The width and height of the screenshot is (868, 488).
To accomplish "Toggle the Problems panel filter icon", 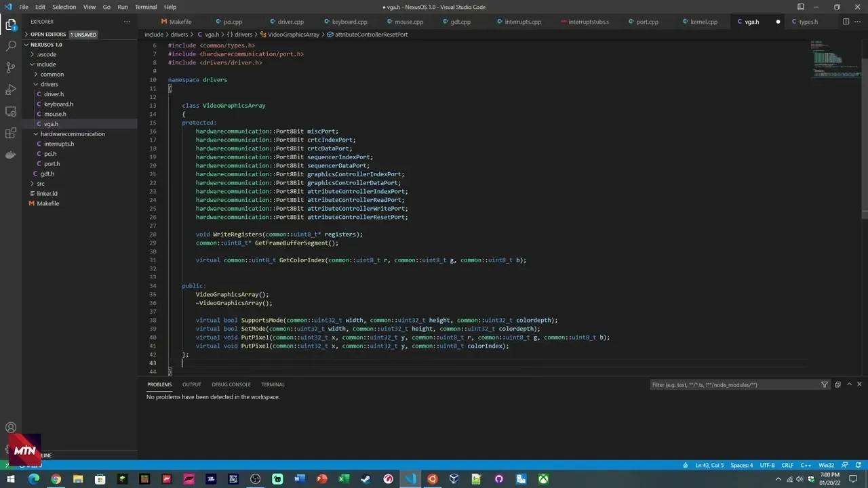I will 825,384.
